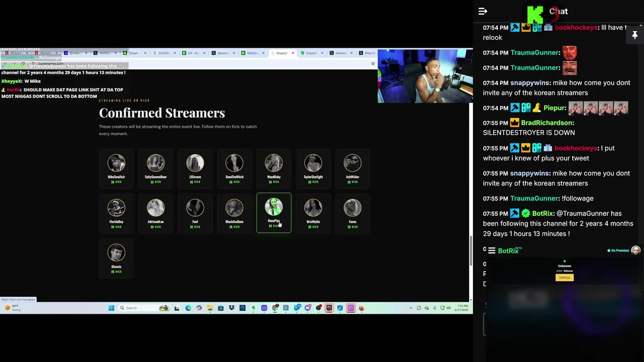Click Go Premium in BotRix panel
This screenshot has width=644, height=362.
tap(618, 250)
